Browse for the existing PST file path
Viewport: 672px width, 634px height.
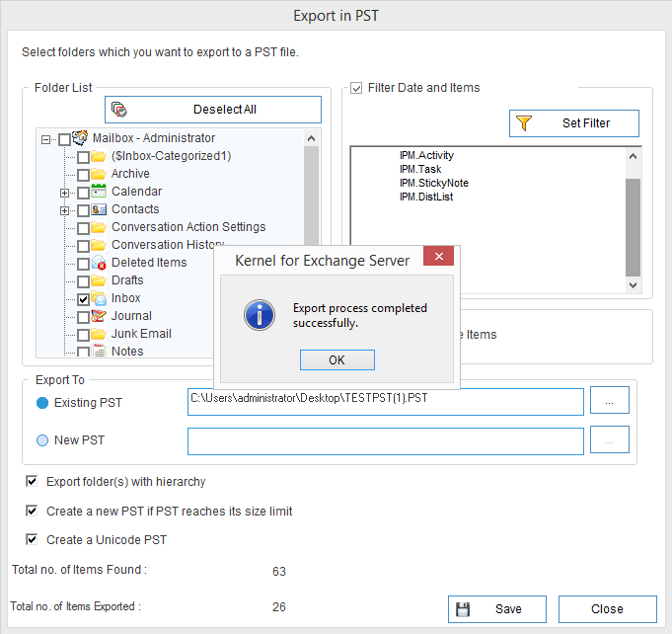[610, 400]
